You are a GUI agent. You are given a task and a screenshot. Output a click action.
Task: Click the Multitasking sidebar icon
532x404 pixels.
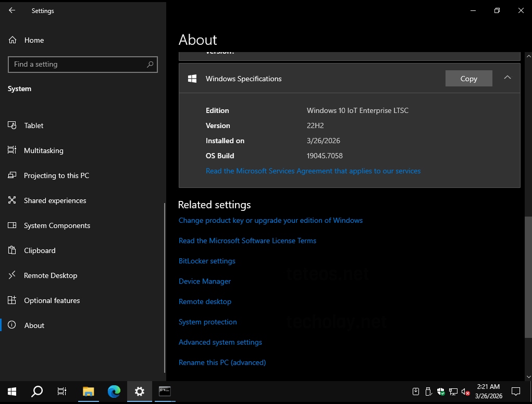coord(12,150)
